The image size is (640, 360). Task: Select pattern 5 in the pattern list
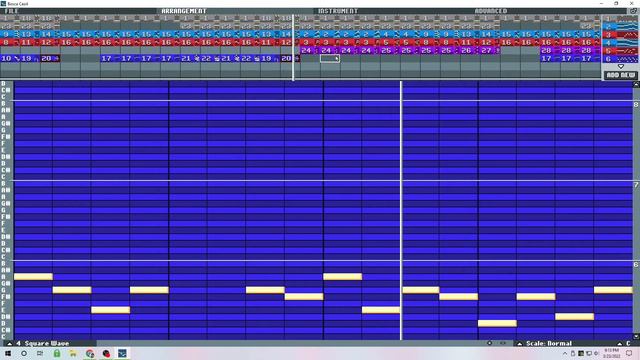point(620,51)
